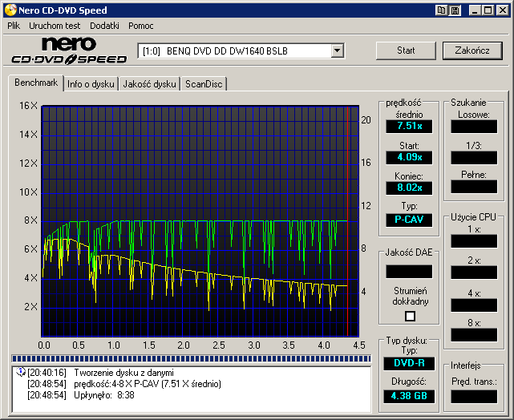
Task: Click the CPU usage 8 x field
Action: tap(474, 335)
